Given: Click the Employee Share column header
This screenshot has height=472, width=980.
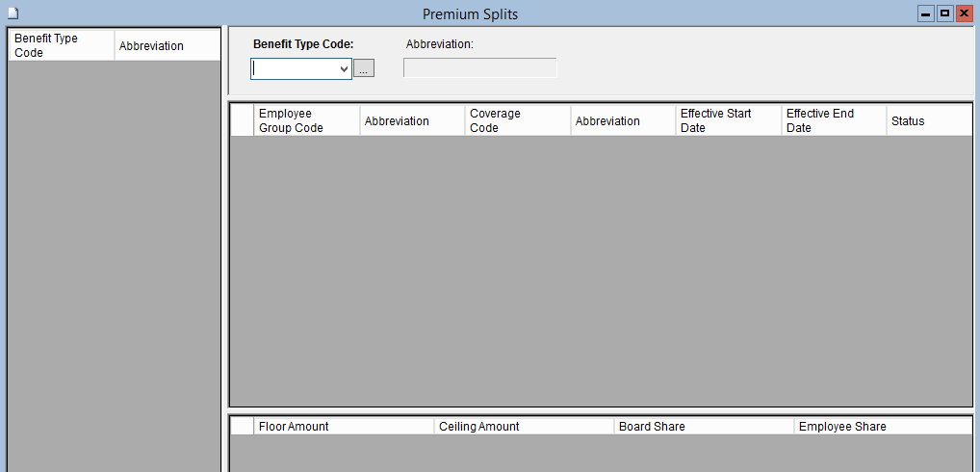Looking at the screenshot, I should click(883, 426).
